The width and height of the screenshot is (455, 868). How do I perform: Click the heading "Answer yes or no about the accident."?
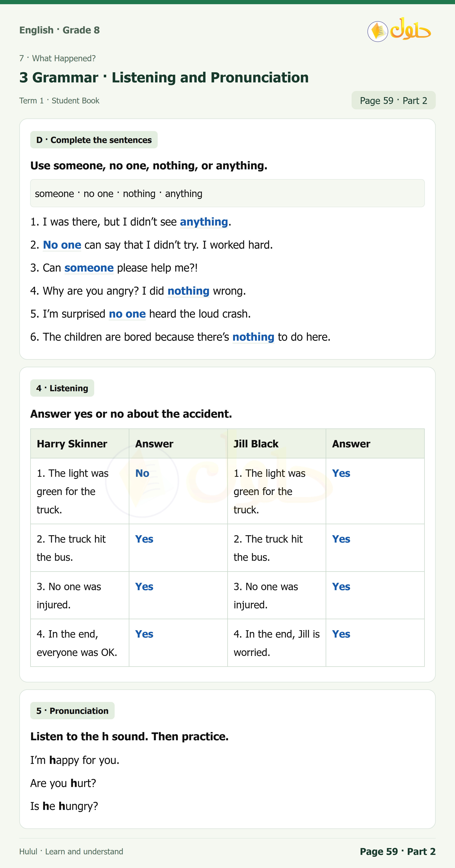(131, 414)
